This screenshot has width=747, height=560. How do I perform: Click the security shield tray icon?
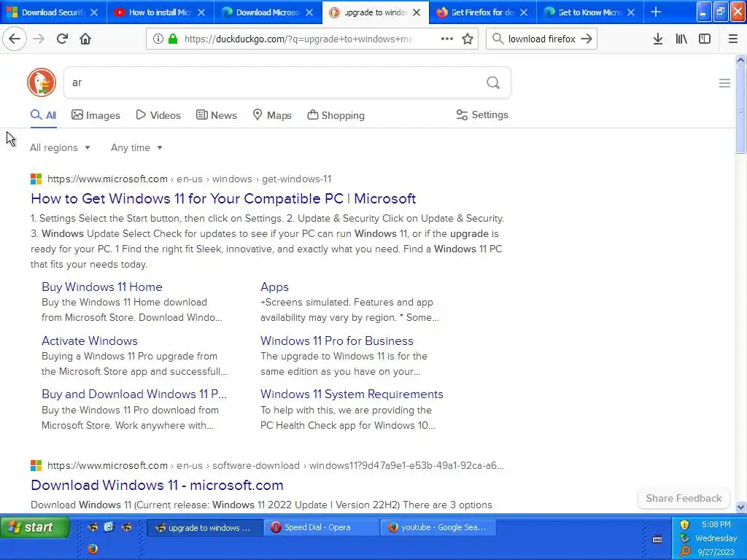point(684,525)
